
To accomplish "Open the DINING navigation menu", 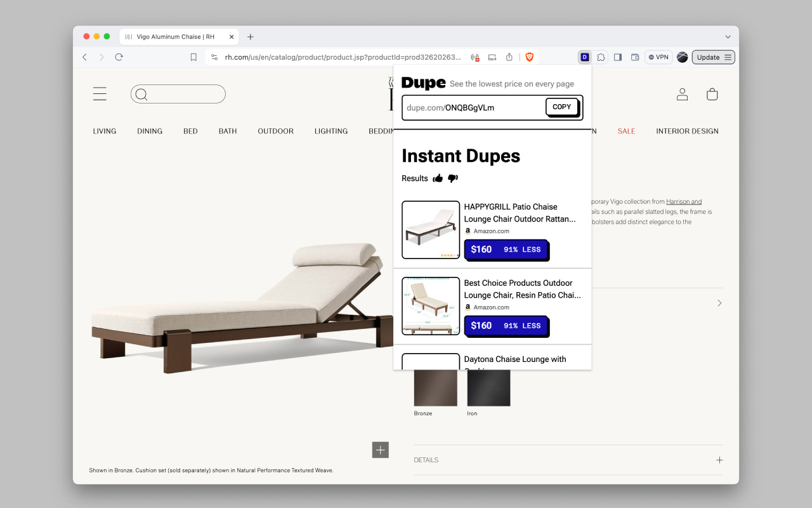I will (x=150, y=131).
